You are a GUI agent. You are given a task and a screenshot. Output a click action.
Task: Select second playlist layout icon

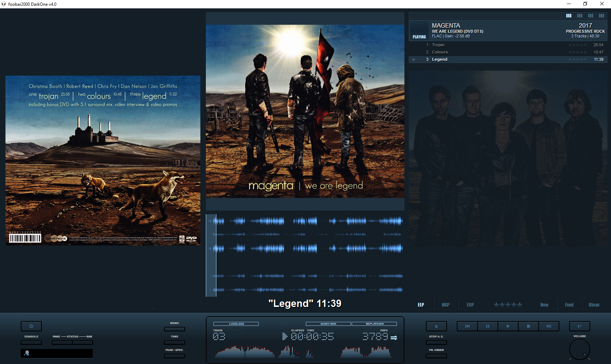tap(580, 16)
